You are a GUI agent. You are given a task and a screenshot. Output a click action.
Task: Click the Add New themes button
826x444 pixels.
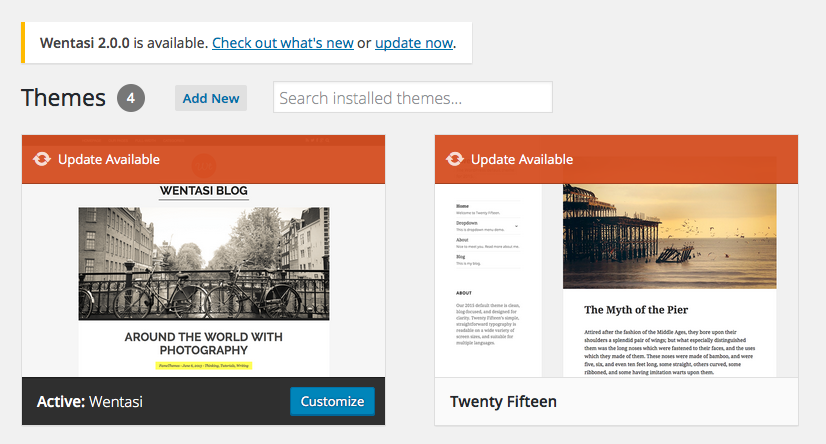coord(211,98)
